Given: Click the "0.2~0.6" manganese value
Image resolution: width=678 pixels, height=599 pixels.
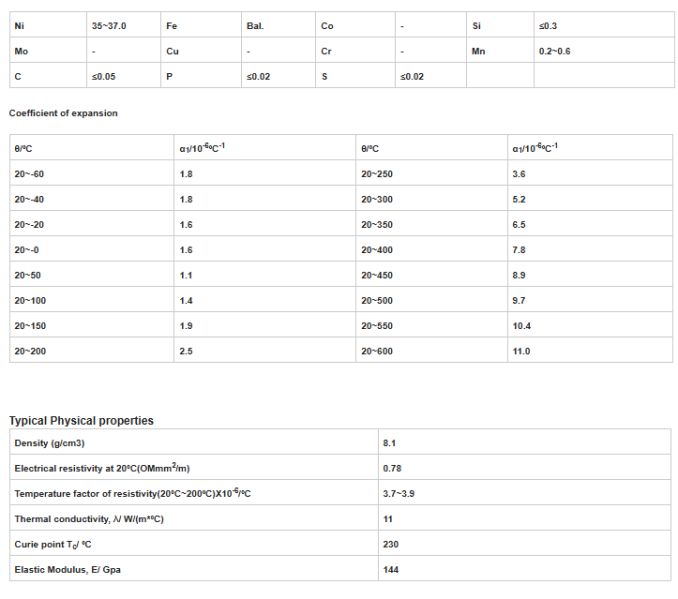Looking at the screenshot, I should tap(555, 51).
